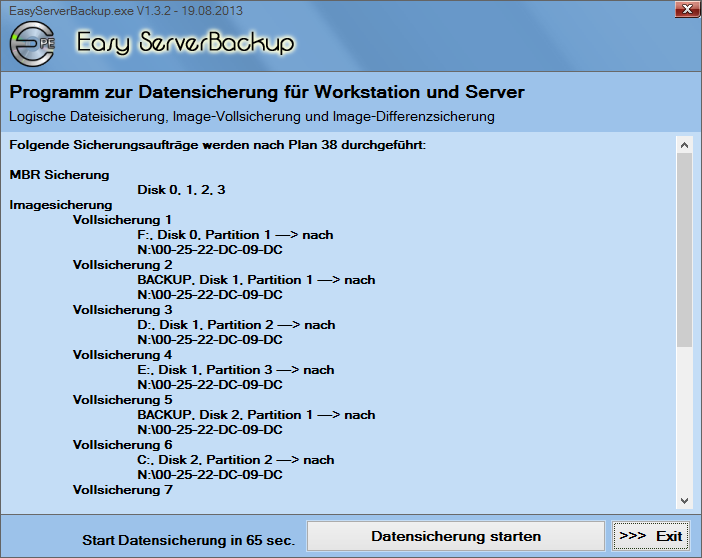The image size is (702, 558).
Task: Close the EasyServerBackup window
Action: click(x=685, y=10)
